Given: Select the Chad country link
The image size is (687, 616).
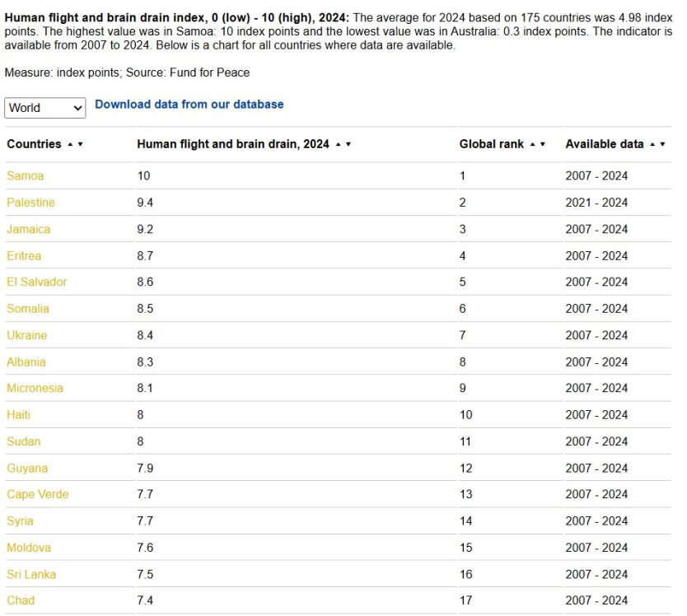Looking at the screenshot, I should pyautogui.click(x=21, y=600).
